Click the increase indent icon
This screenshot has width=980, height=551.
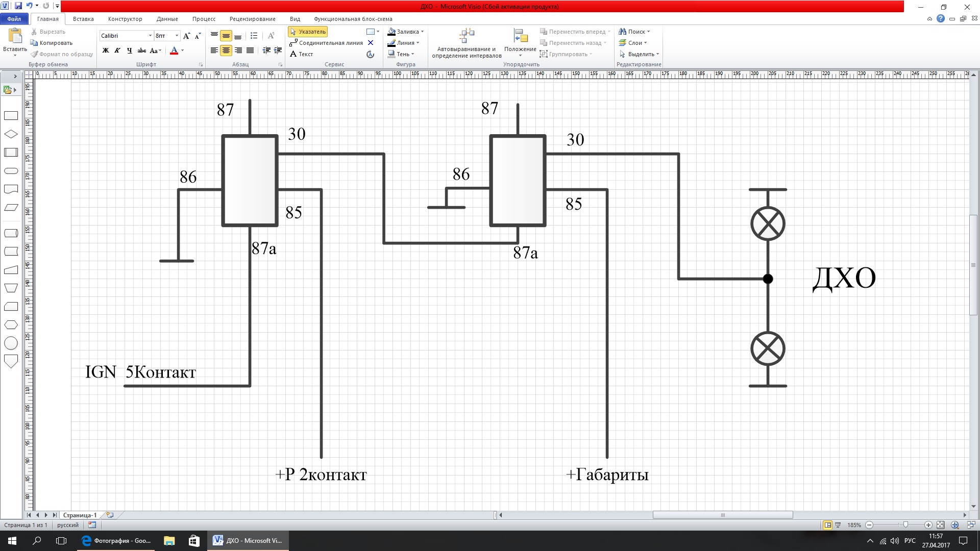(x=278, y=51)
